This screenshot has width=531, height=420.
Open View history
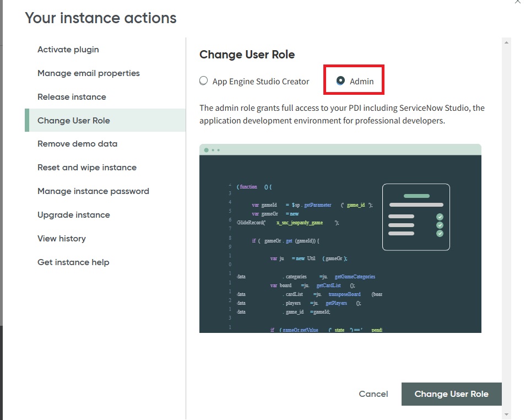[62, 239]
